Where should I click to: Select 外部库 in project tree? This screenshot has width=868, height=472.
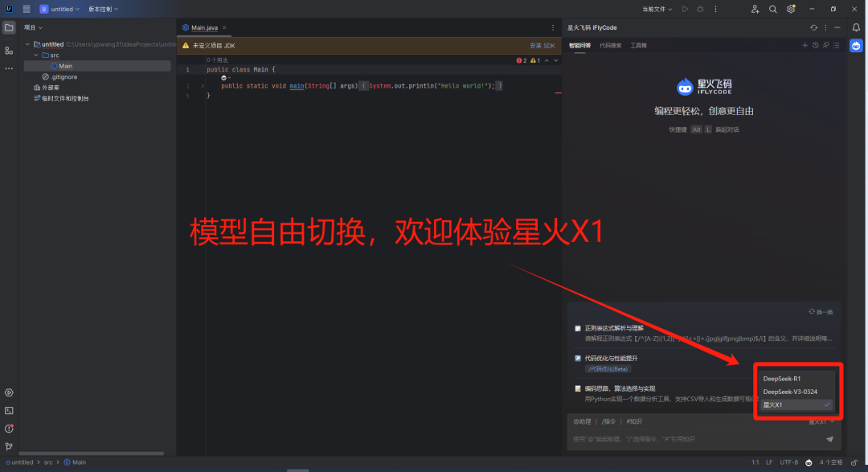coord(47,88)
